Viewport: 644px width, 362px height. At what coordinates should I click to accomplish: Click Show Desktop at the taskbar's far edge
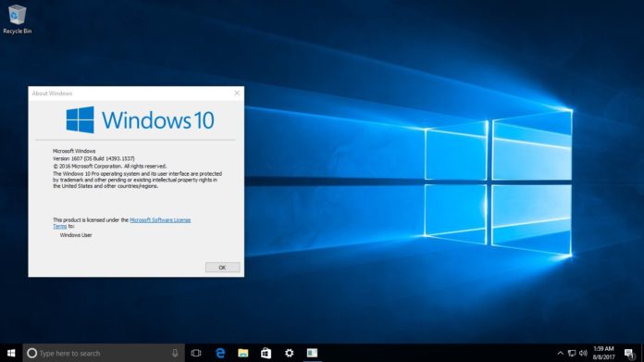[642, 353]
